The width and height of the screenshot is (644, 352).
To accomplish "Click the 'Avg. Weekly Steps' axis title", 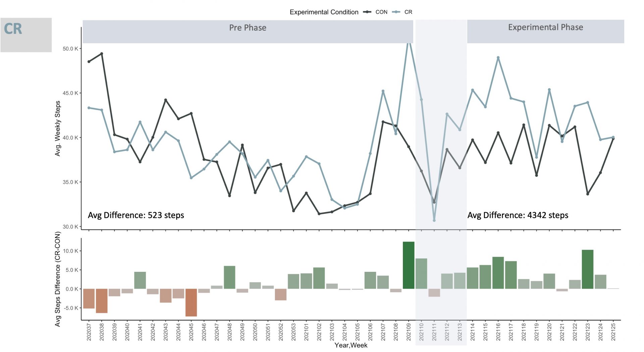I will [58, 128].
